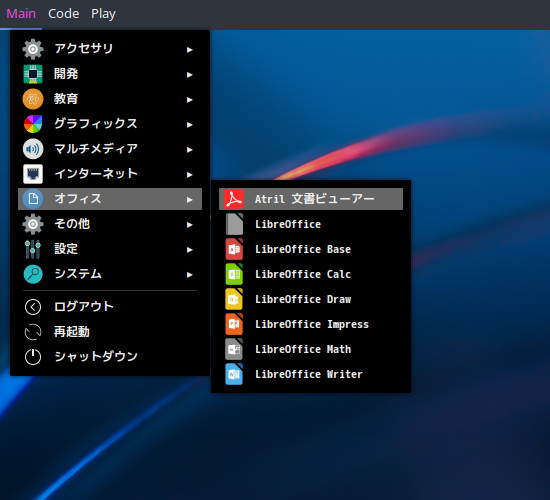This screenshot has height=500, width=550.
Task: Switch to the Play workspace tab
Action: (x=103, y=14)
